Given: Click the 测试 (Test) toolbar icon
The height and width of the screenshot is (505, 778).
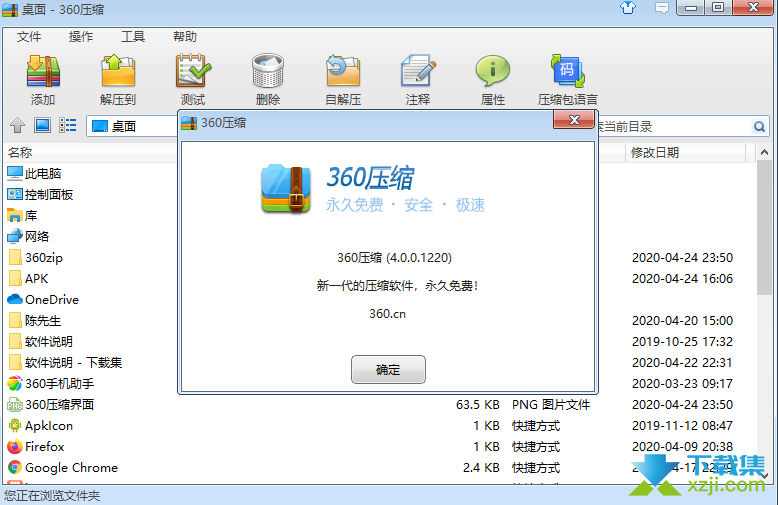Looking at the screenshot, I should (x=193, y=71).
